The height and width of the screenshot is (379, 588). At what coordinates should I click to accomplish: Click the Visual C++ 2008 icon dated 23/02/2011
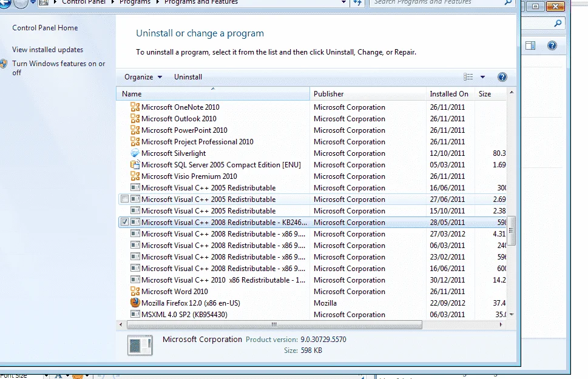click(x=135, y=257)
